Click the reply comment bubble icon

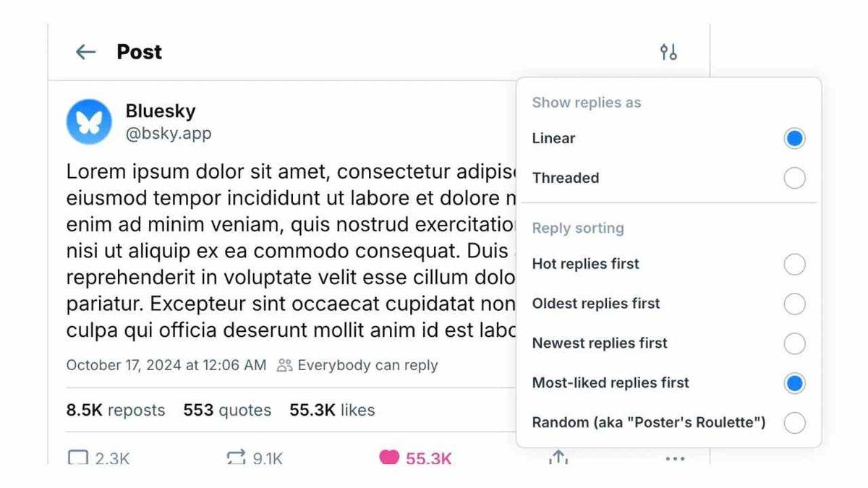click(77, 458)
